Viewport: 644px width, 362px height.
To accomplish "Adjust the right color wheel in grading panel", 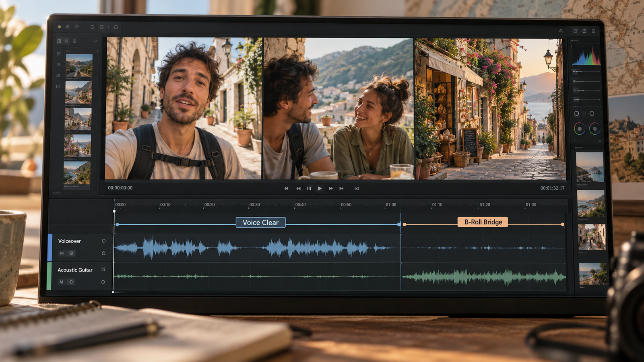I will [594, 129].
